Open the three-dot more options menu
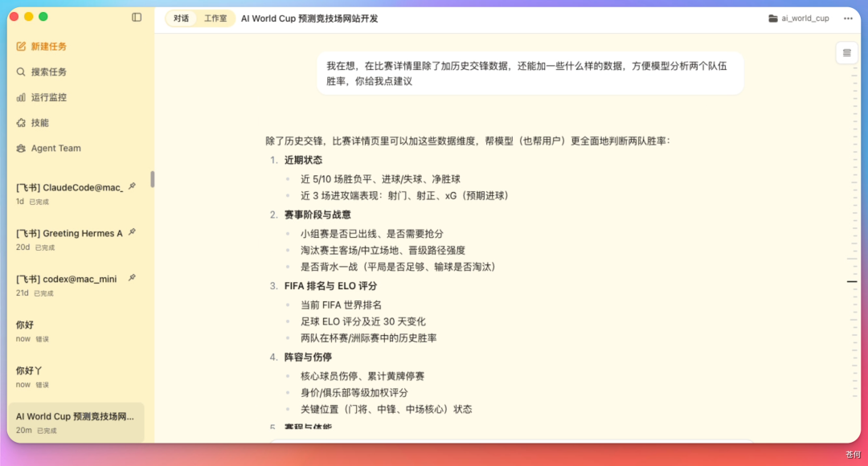The image size is (868, 466). 848,18
